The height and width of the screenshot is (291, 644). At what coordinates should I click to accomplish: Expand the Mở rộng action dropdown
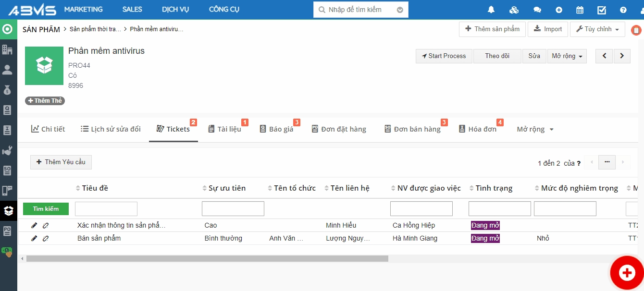point(567,56)
